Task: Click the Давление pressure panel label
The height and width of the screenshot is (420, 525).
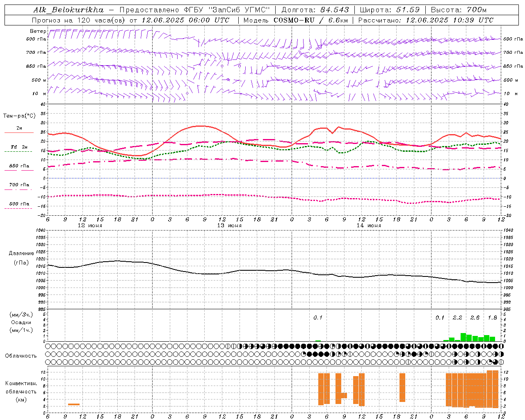Action: point(21,253)
